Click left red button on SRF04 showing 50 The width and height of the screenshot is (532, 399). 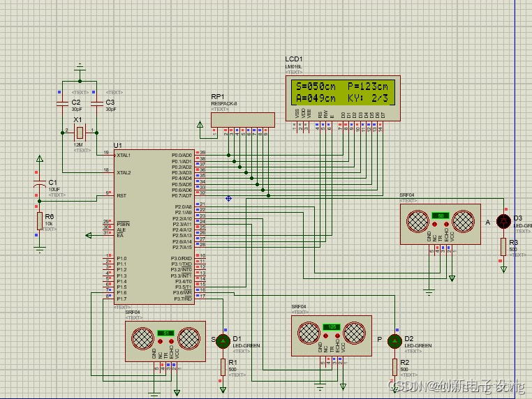[435, 224]
